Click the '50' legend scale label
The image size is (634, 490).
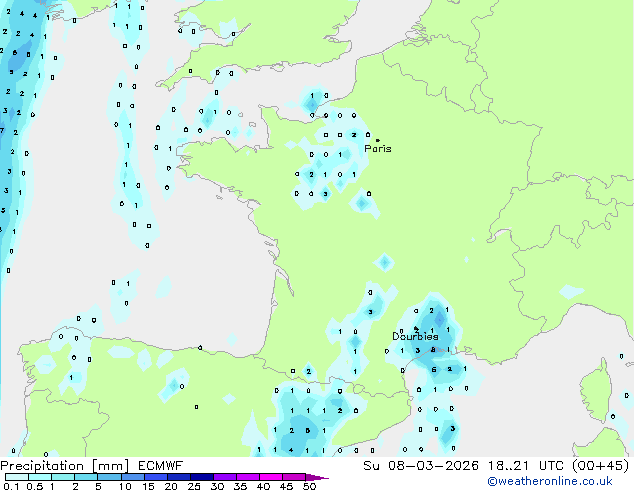(310, 486)
